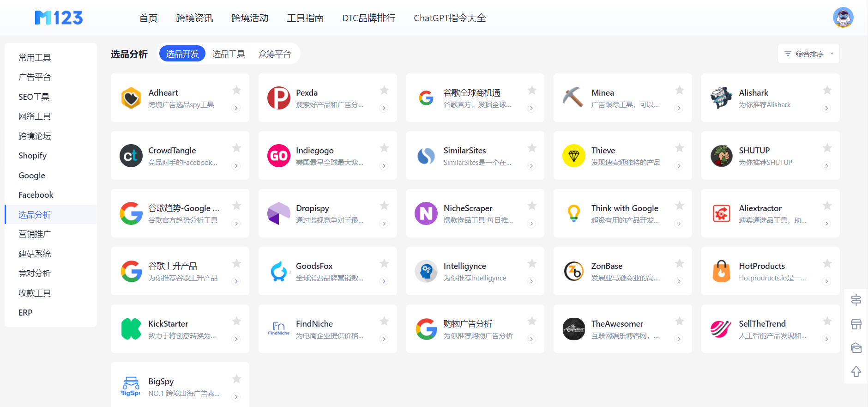Click the HotProducts shopping bag icon
The image size is (868, 407).
click(x=722, y=271)
